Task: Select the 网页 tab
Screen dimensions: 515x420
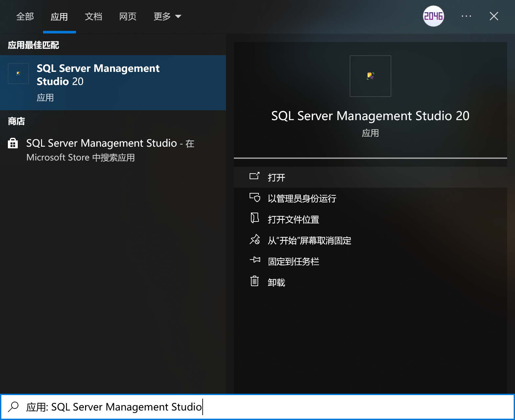Action: pyautogui.click(x=128, y=16)
